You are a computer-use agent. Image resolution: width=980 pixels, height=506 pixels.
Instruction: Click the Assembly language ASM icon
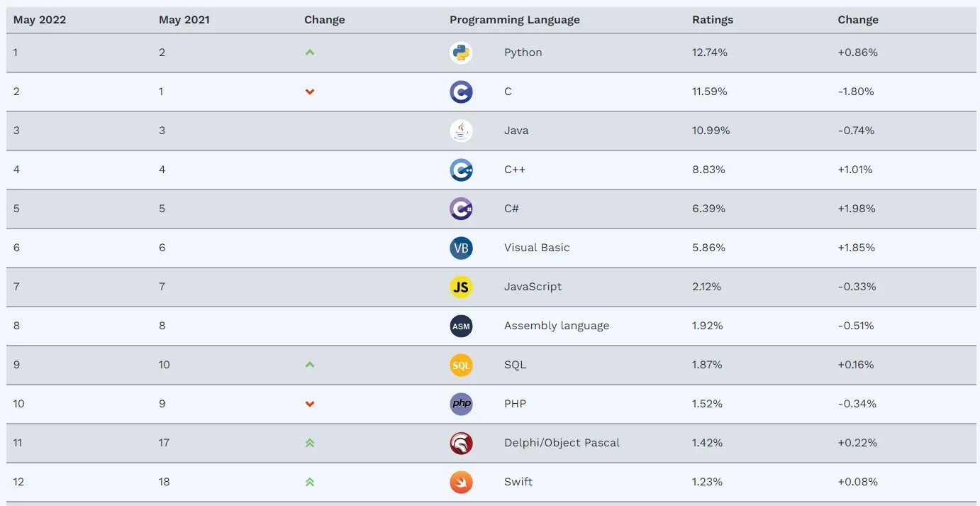tap(461, 326)
